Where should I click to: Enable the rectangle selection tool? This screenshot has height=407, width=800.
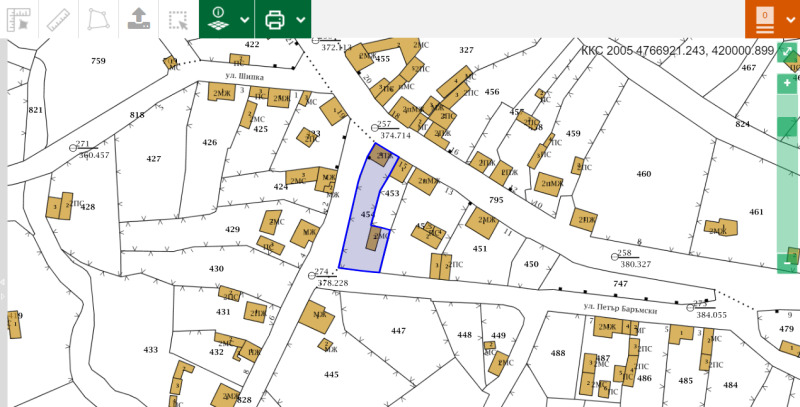pyautogui.click(x=178, y=19)
